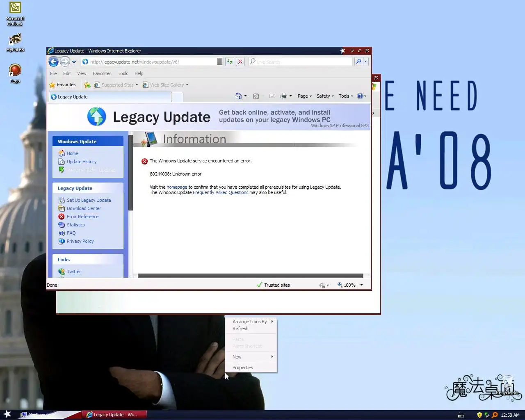Click the Legacy Update globe logo
525x420 pixels.
tap(96, 116)
